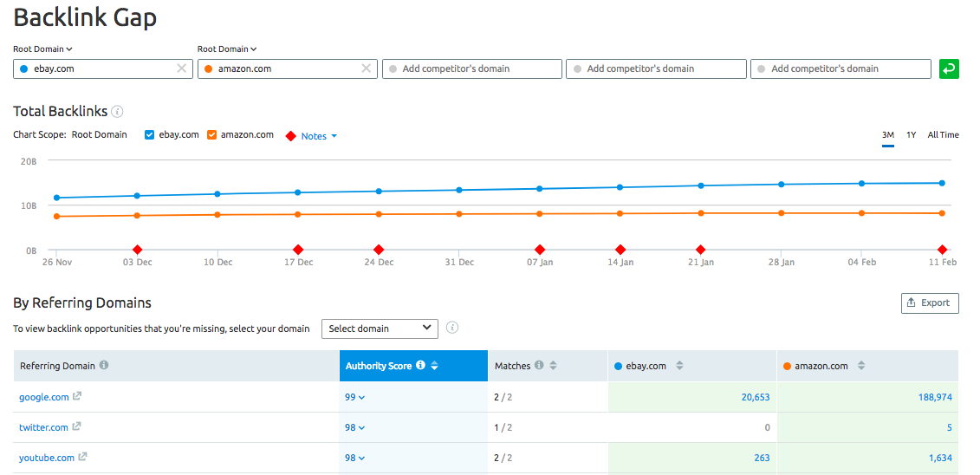The width and height of the screenshot is (980, 475).
Task: Click Matches column info icon
Action: [539, 365]
